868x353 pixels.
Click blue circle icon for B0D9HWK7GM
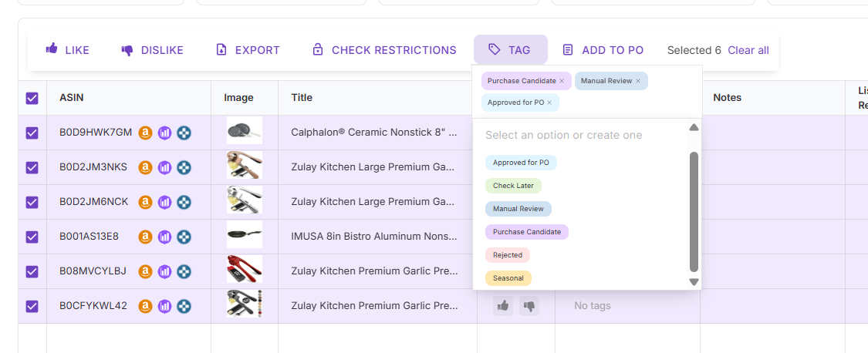184,133
